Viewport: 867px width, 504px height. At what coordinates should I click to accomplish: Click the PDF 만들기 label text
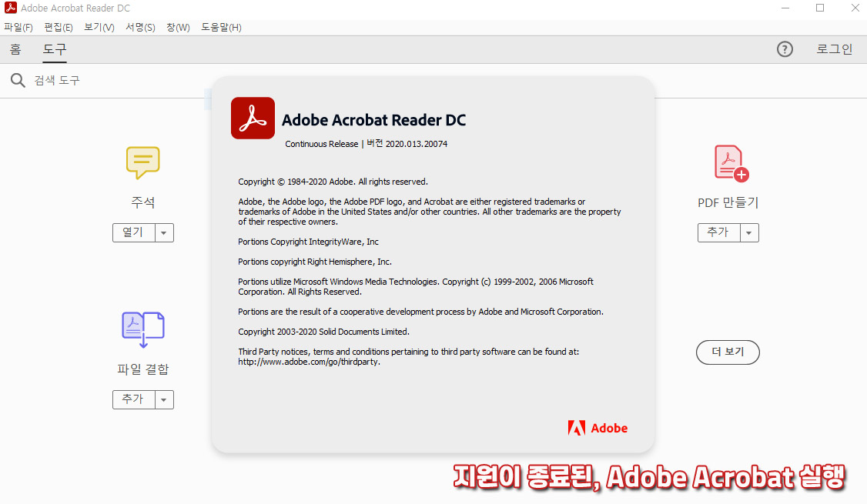(x=728, y=203)
